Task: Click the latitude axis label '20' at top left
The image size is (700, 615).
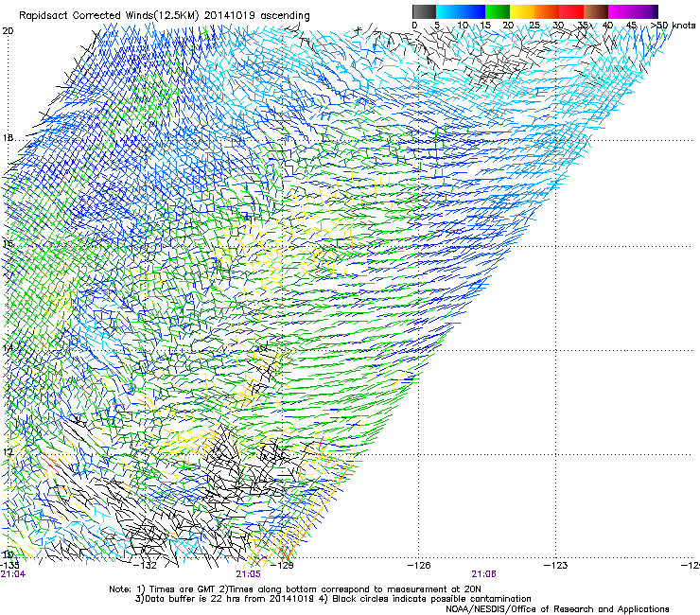Action: coord(8,31)
